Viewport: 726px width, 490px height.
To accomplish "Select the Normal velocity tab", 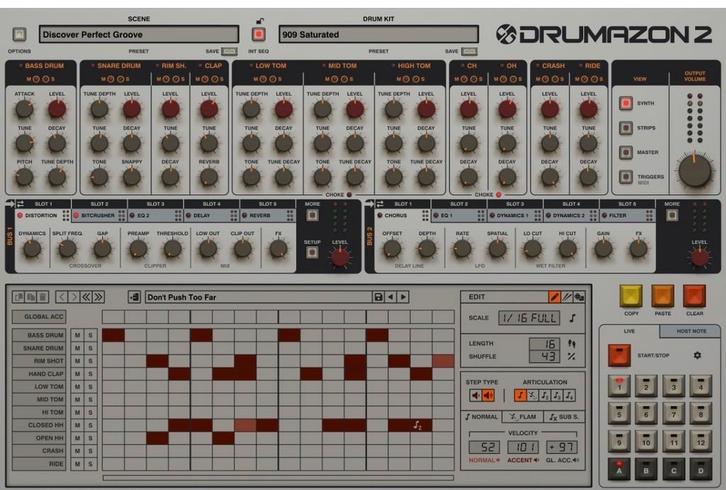I will click(x=482, y=417).
